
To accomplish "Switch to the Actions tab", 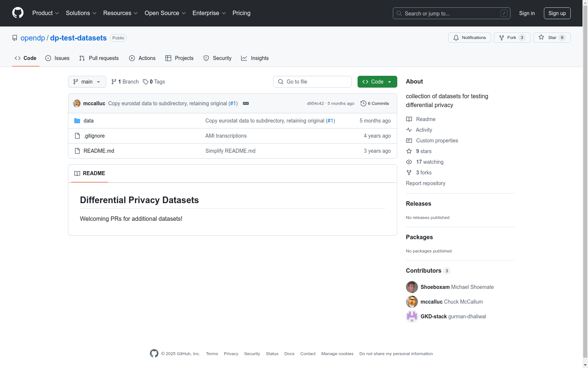I will [142, 58].
